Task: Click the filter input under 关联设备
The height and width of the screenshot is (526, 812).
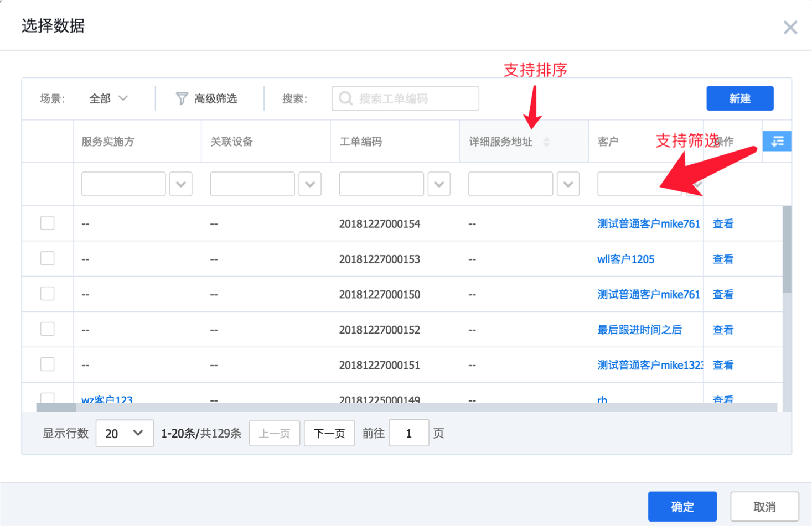Action: (252, 184)
